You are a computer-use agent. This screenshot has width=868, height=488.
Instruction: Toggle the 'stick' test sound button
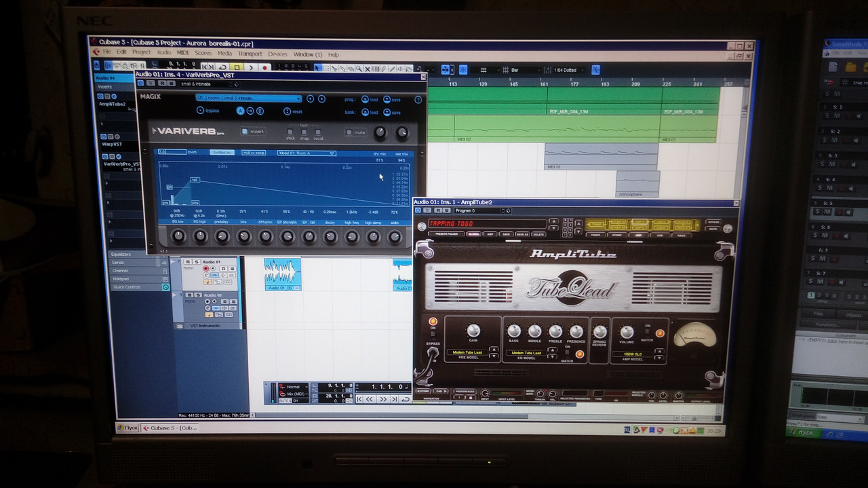pyautogui.click(x=290, y=132)
